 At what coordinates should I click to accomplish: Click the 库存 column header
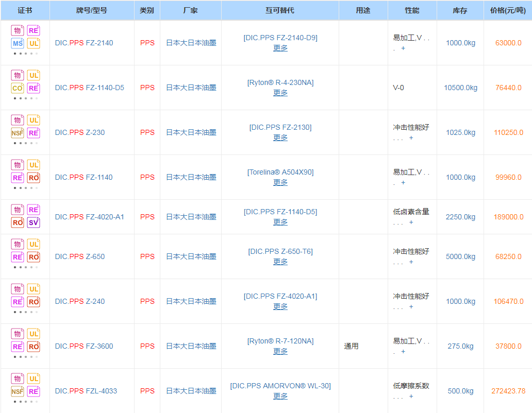click(x=460, y=10)
